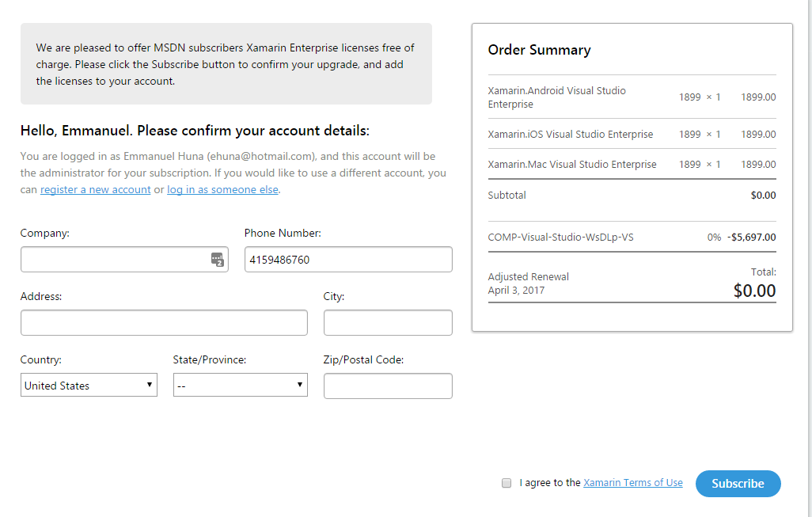Click the Order Summary heading
The image size is (812, 517).
(x=540, y=50)
